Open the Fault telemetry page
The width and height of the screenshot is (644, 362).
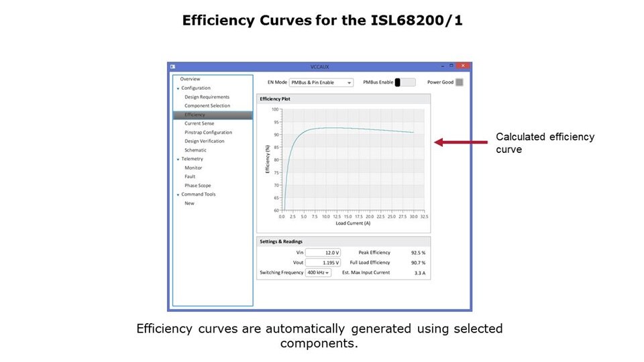190,176
